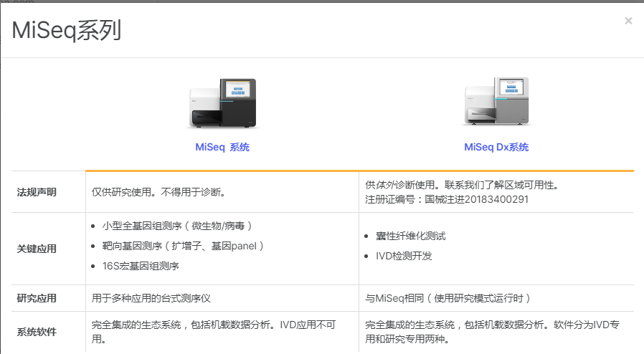The image size is (644, 354).
Task: Click the text 仅供研究使用。不得用于诊断。
Action: [158, 192]
